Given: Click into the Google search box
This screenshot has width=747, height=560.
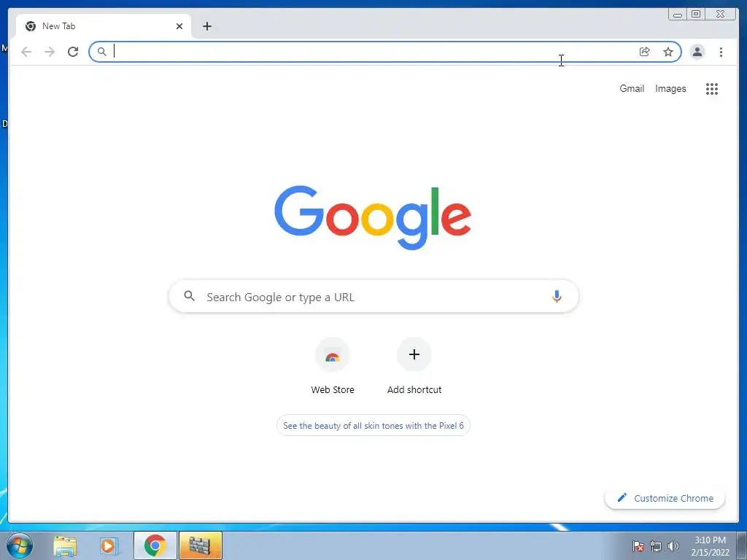Looking at the screenshot, I should point(373,296).
